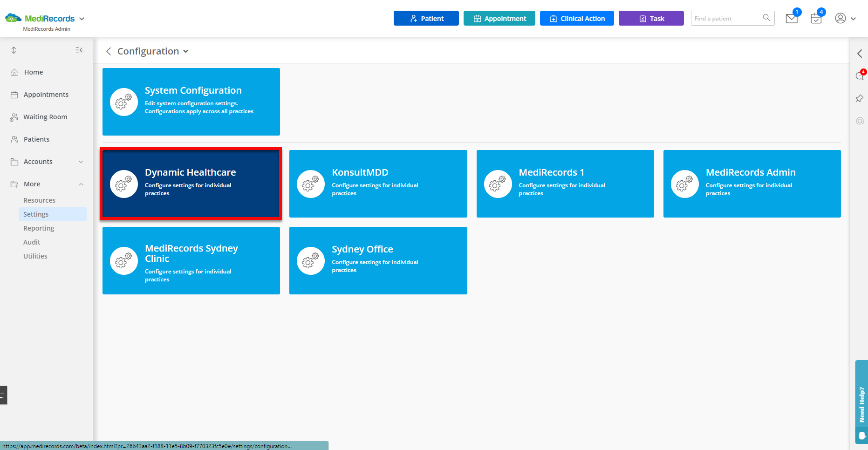Open the user profile icon
This screenshot has height=450, width=868.
click(x=840, y=18)
